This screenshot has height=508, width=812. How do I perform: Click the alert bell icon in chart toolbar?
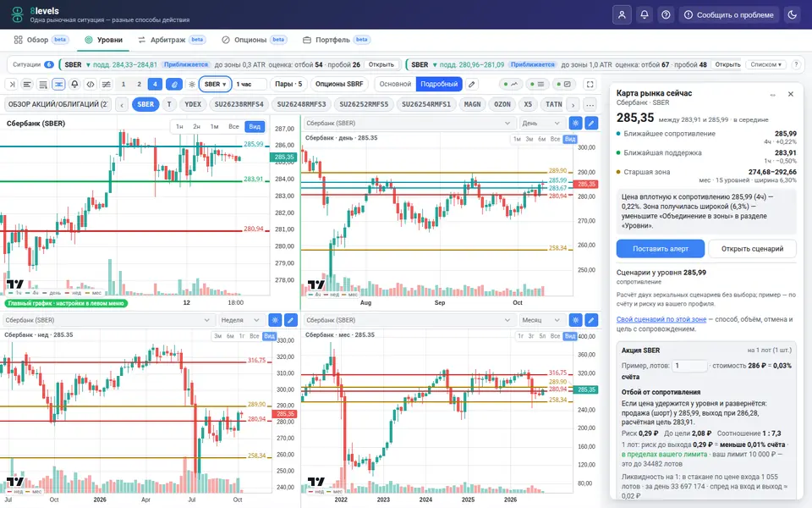74,84
